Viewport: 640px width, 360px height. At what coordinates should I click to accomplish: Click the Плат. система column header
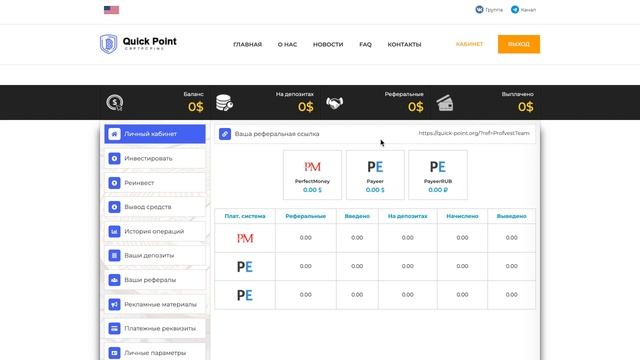[245, 216]
